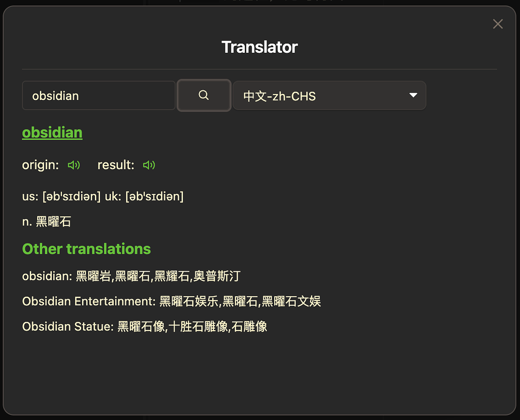Click inside the obsidian search box

pos(99,95)
